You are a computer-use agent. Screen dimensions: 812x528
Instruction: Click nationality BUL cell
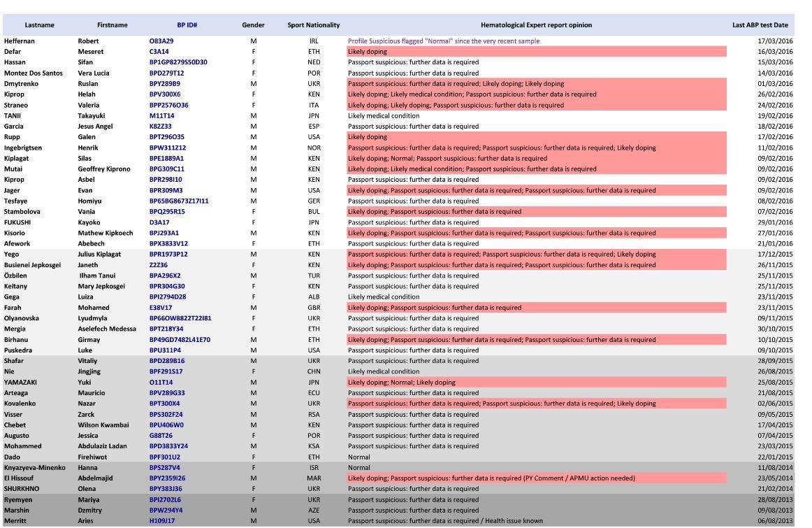pos(314,211)
